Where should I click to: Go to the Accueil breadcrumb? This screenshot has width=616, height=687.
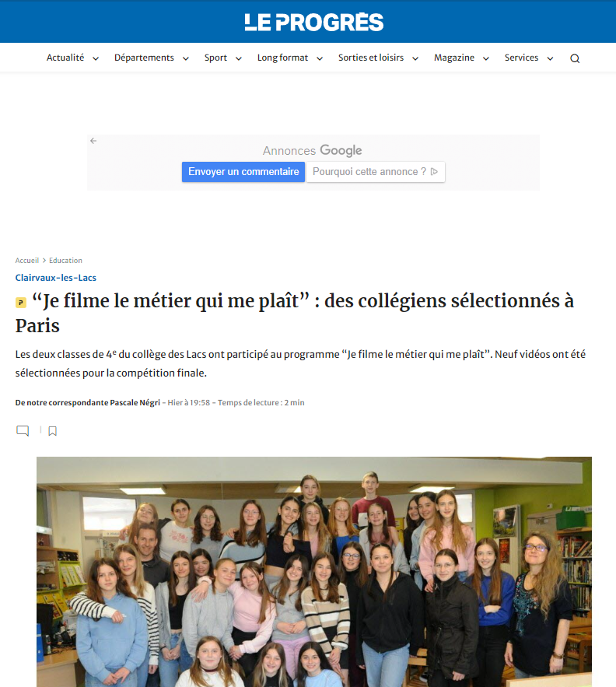(27, 261)
